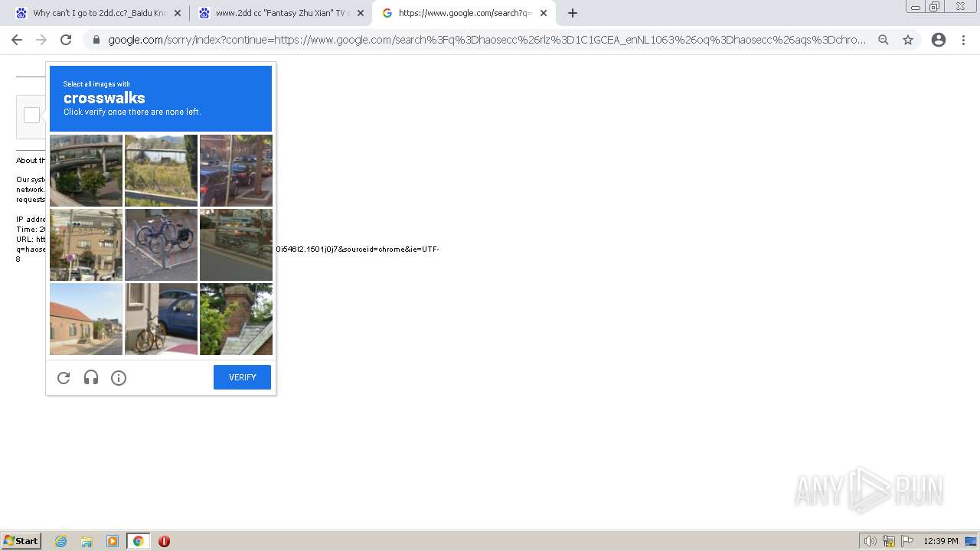Click the monitor icon next to the clock
This screenshot has width=980, height=551.
[971, 541]
